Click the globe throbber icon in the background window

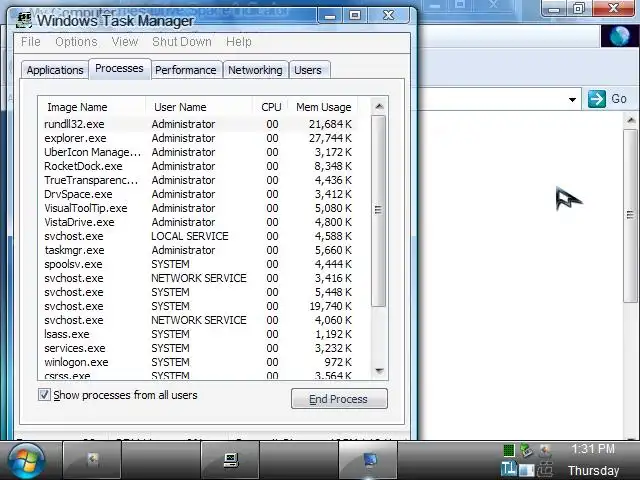click(x=619, y=36)
